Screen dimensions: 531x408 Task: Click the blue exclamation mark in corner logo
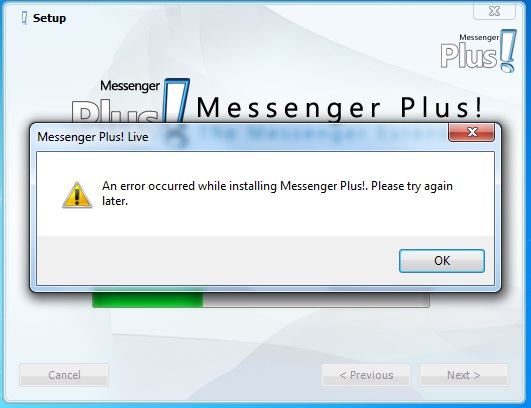pyautogui.click(x=508, y=51)
